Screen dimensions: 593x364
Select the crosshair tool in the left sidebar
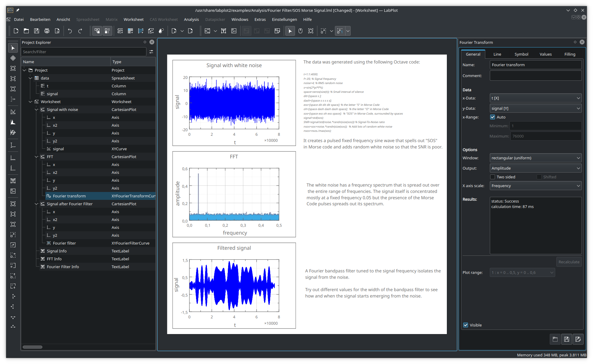click(13, 58)
